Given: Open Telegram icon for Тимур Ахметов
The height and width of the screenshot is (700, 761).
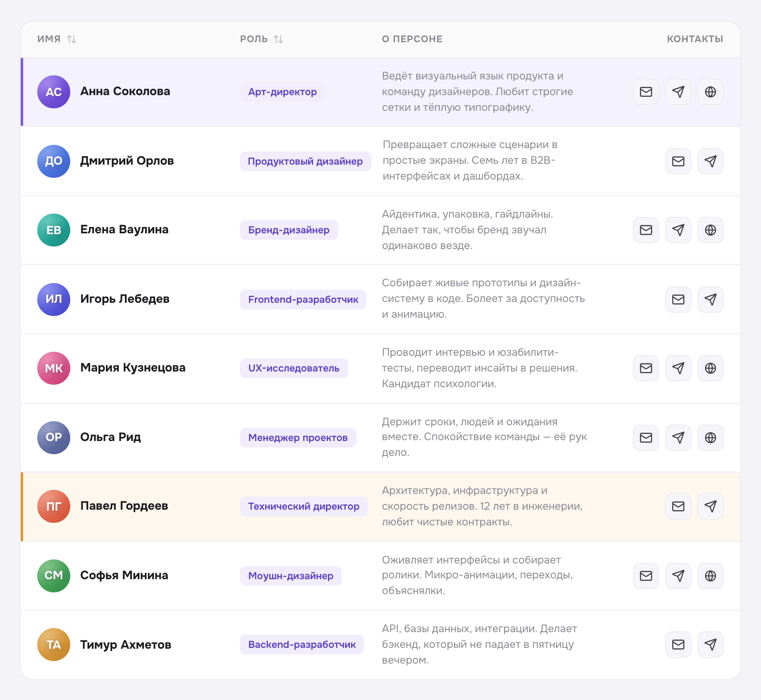Looking at the screenshot, I should click(x=710, y=645).
